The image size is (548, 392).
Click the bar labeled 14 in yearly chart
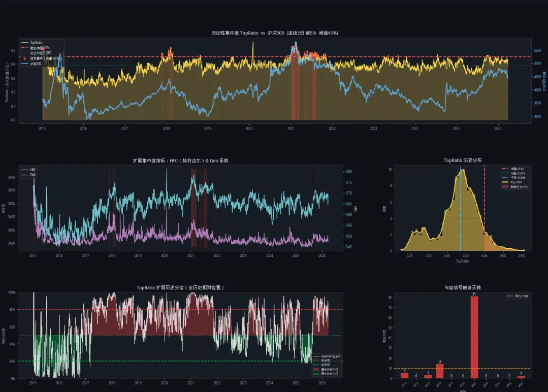440,371
